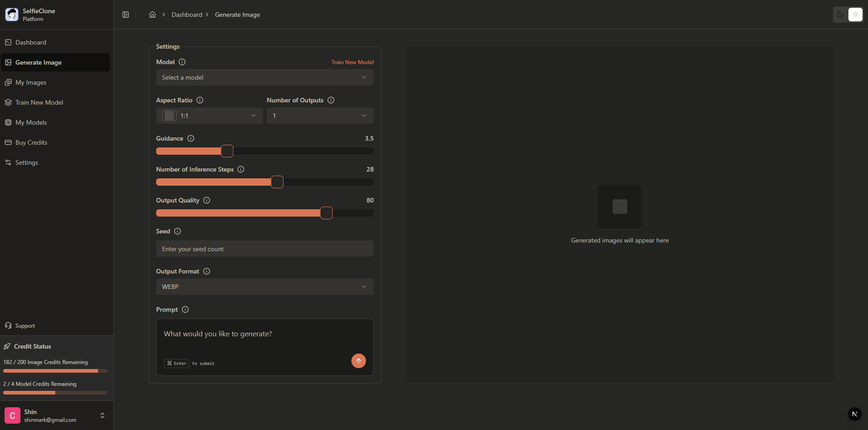The width and height of the screenshot is (868, 430).
Task: Open Settings from the sidebar
Action: tap(26, 162)
